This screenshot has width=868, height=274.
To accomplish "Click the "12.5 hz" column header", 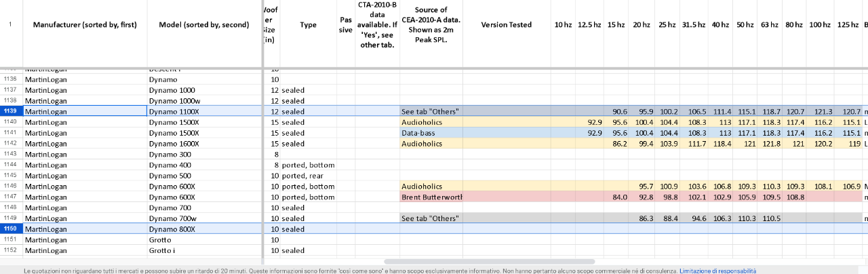I will tap(589, 24).
